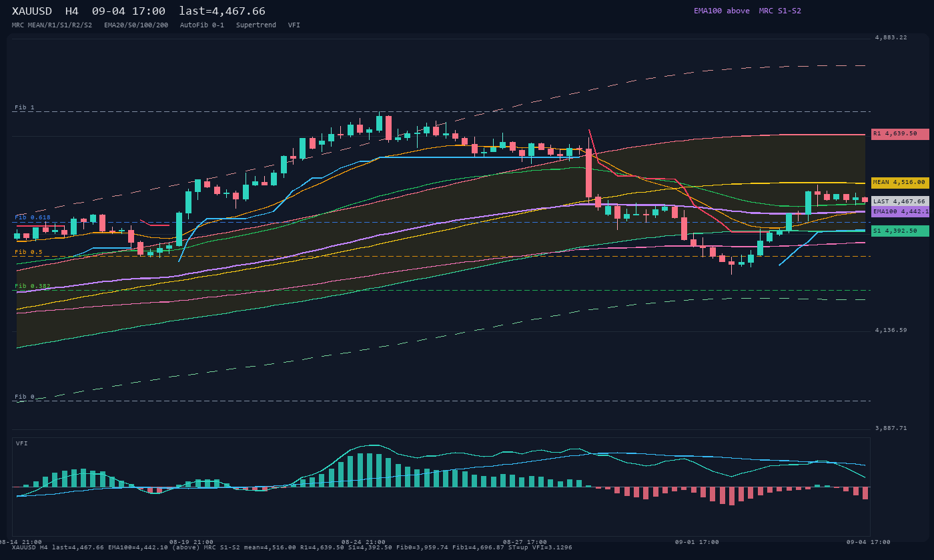Click the EMA100 4,442.1 price label
The height and width of the screenshot is (560, 934).
[900, 211]
